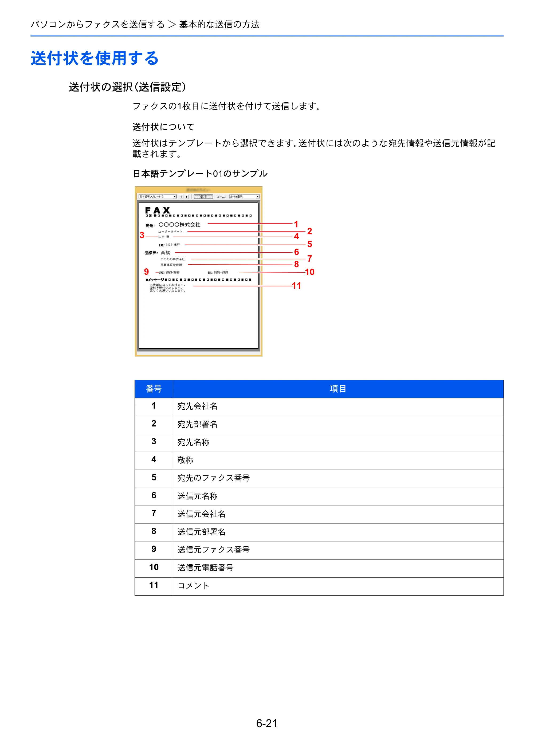Click the 送信元名称 table cell
The image size is (534, 756).
(338, 496)
